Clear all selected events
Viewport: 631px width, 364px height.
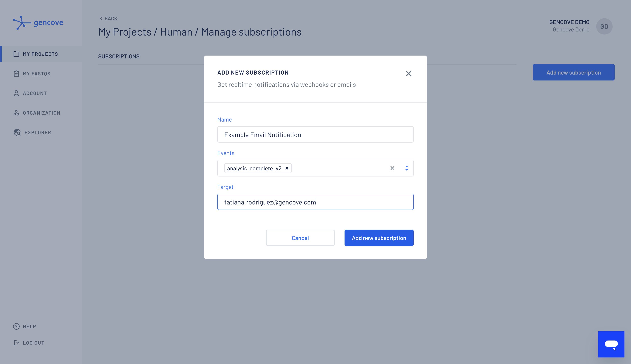(x=392, y=168)
